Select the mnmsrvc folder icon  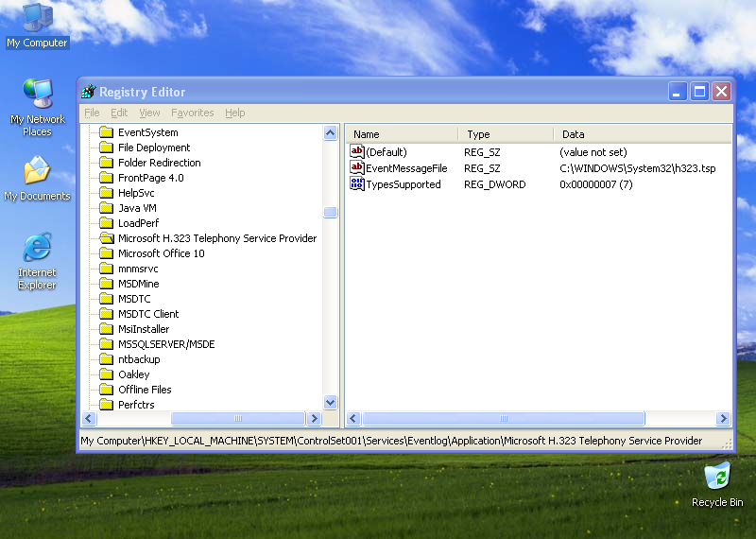(106, 269)
